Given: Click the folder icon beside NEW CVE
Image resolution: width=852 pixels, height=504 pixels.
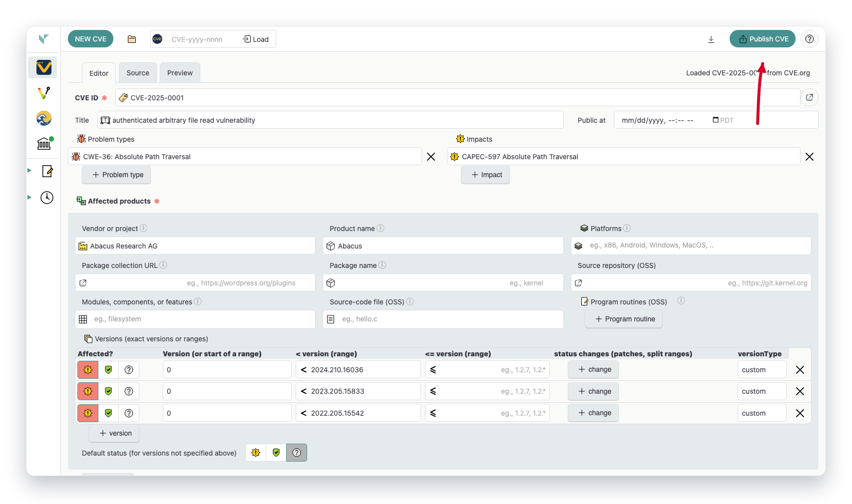Looking at the screenshot, I should (131, 39).
